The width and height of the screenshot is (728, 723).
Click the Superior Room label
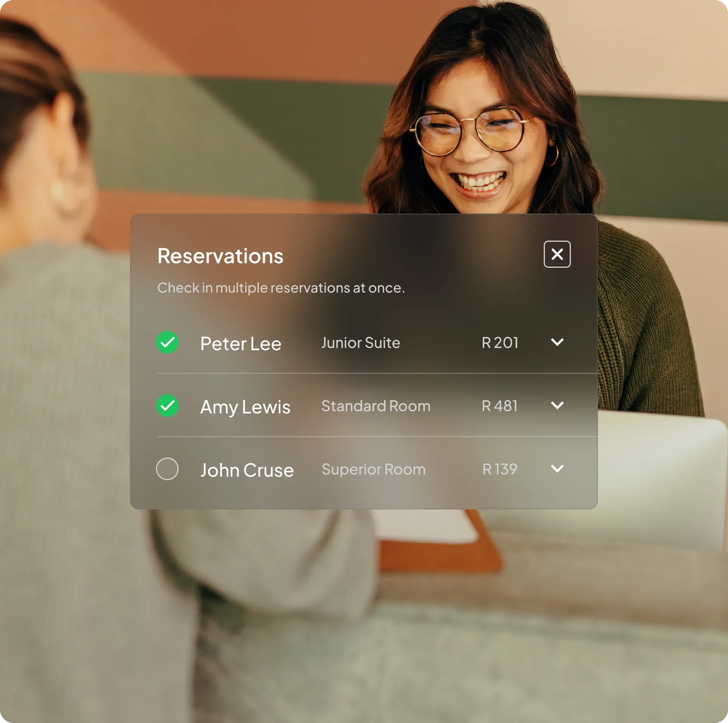(x=373, y=469)
